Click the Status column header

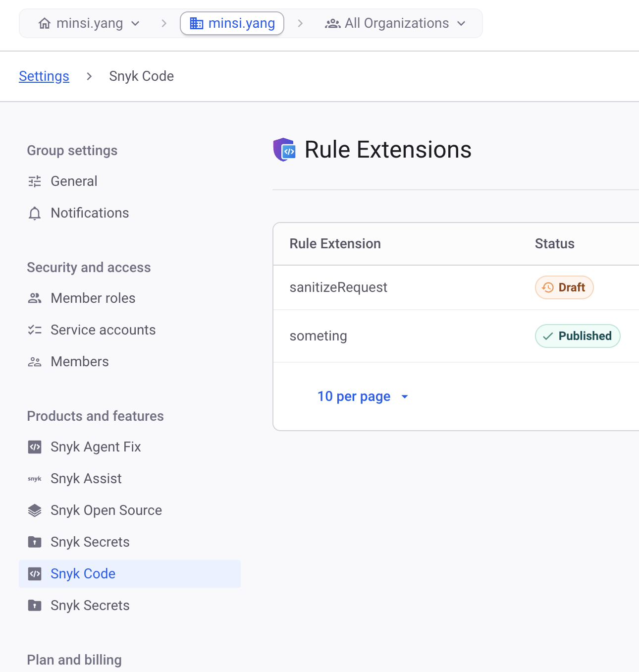tap(555, 244)
